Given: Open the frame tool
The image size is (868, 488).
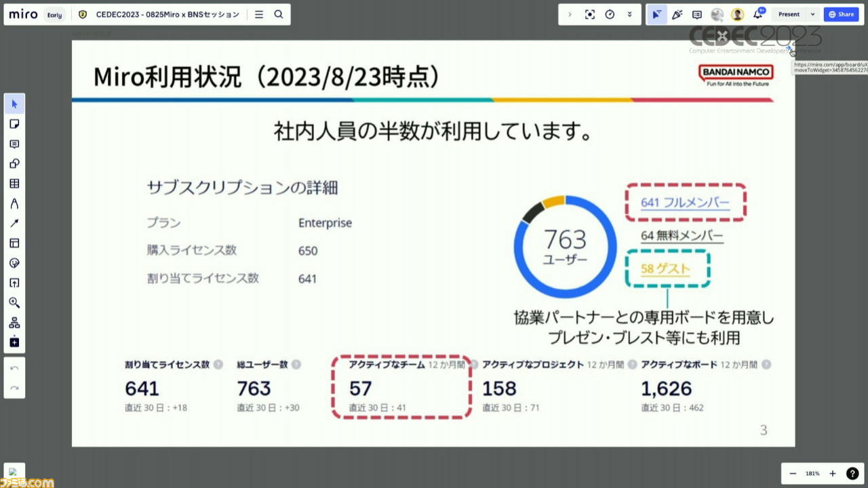Looking at the screenshot, I should coord(14,243).
